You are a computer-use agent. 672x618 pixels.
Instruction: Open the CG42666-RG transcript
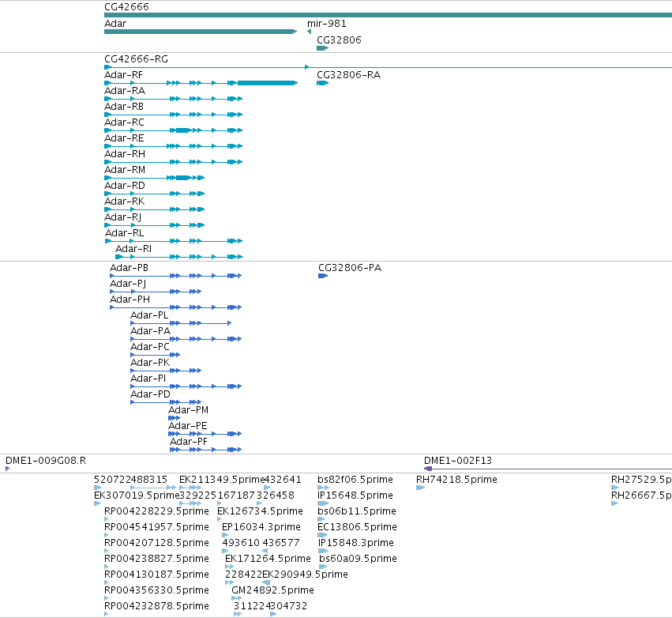click(137, 58)
